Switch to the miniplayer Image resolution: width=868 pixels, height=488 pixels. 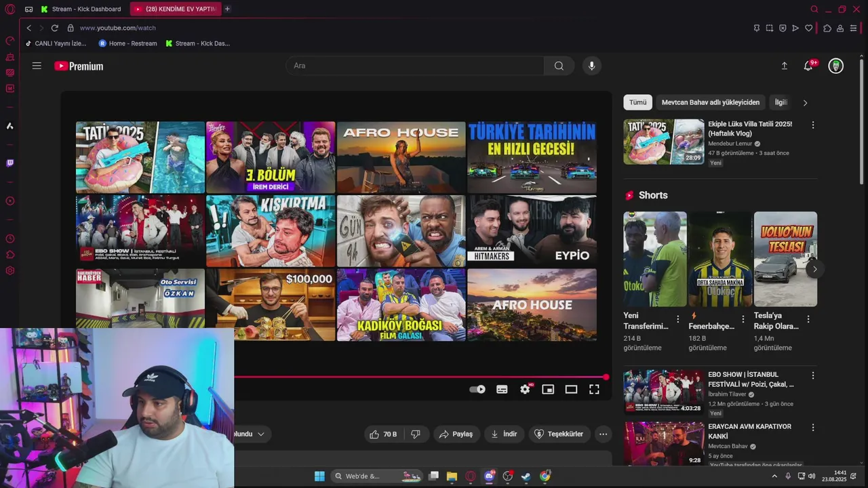(x=548, y=389)
